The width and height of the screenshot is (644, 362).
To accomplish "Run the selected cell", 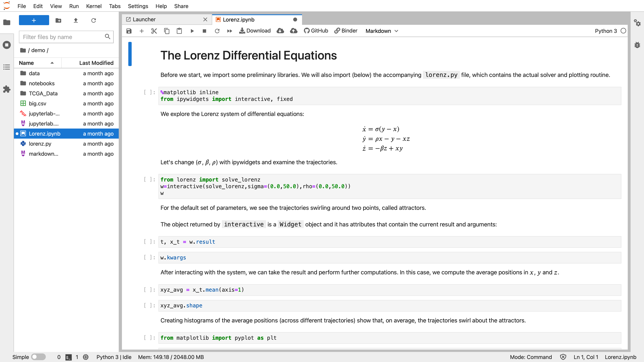I will [192, 31].
